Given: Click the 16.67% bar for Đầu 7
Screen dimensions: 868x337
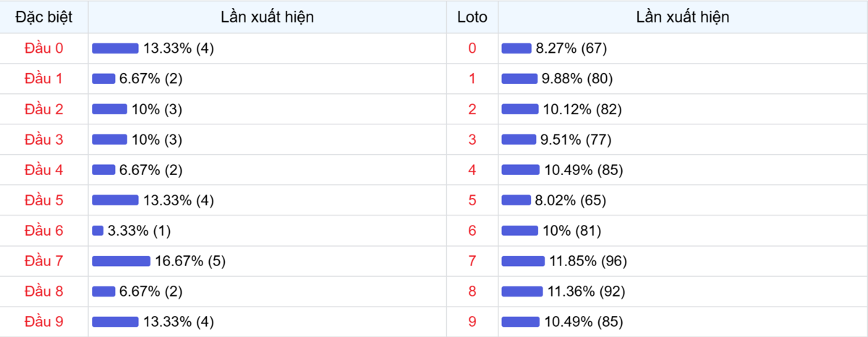Looking at the screenshot, I should click(x=121, y=261).
